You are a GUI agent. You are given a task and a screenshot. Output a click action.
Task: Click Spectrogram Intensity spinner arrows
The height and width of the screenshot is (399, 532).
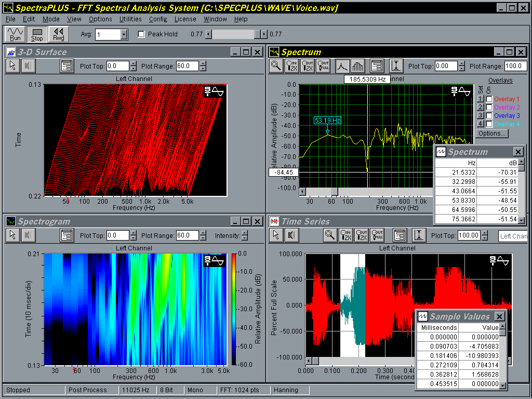tap(245, 235)
